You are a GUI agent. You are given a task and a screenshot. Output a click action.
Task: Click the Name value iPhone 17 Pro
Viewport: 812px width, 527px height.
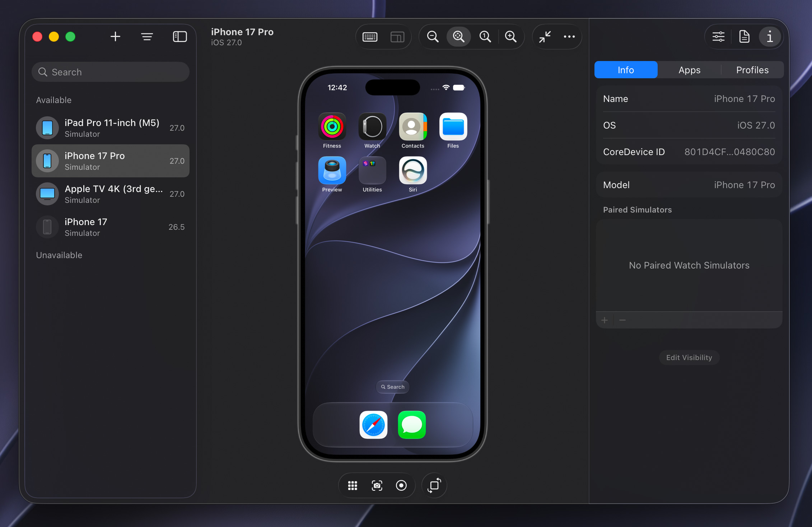point(744,99)
